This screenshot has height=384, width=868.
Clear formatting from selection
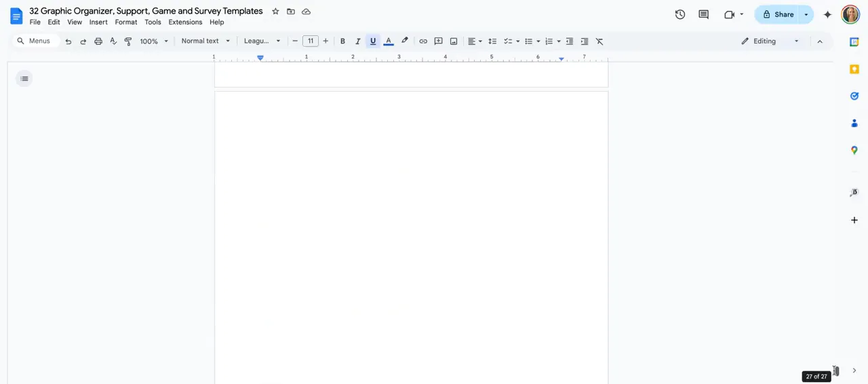tap(599, 41)
